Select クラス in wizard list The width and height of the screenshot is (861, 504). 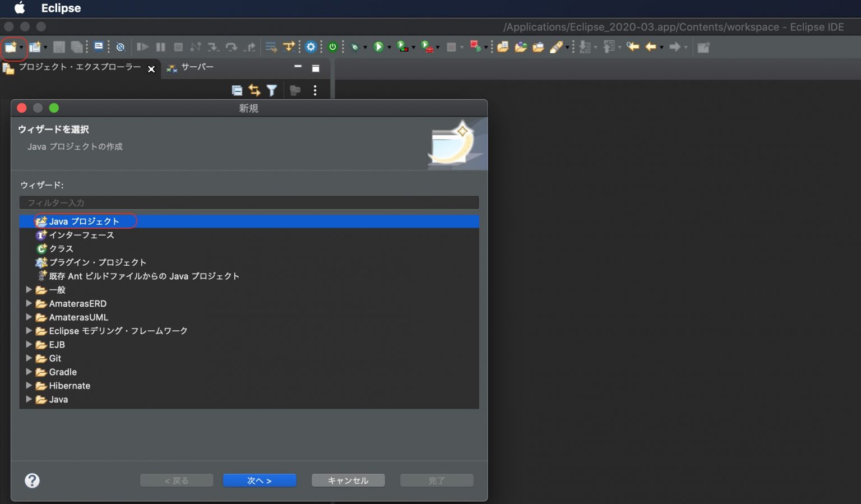(61, 249)
